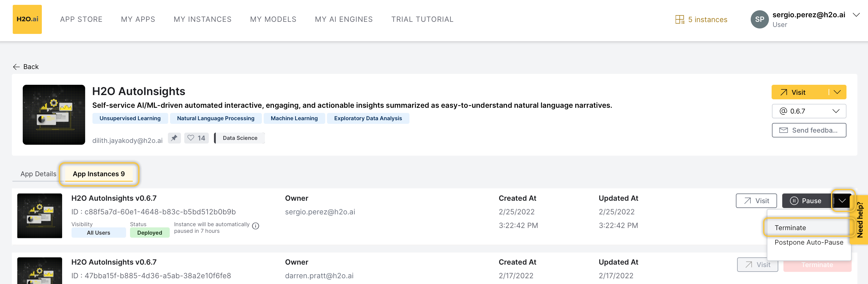The image size is (868, 284).
Task: Open MY AI ENGINES
Action: tap(344, 19)
